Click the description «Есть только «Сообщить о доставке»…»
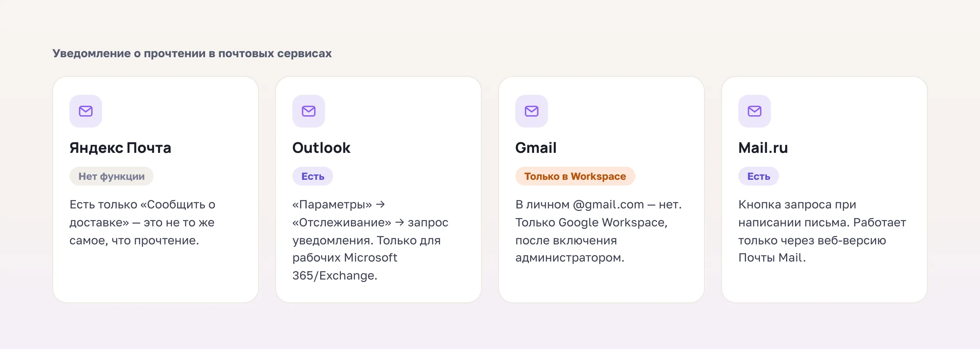 tap(143, 222)
